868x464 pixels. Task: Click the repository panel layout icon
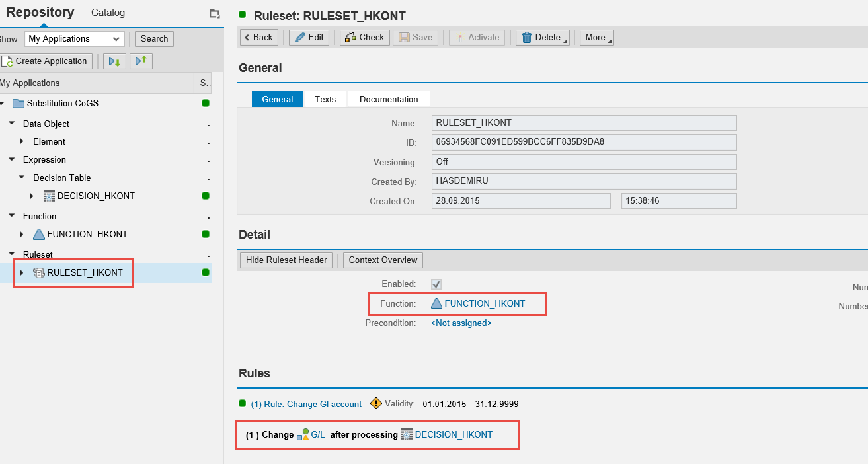[x=214, y=13]
